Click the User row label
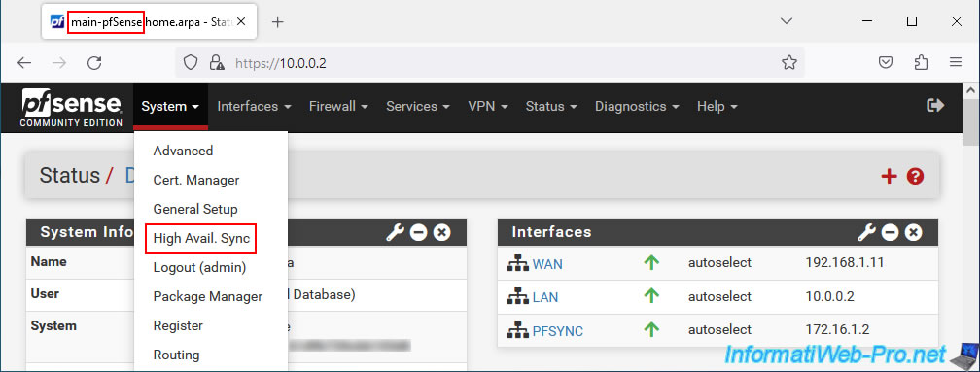The image size is (980, 372). click(x=45, y=293)
